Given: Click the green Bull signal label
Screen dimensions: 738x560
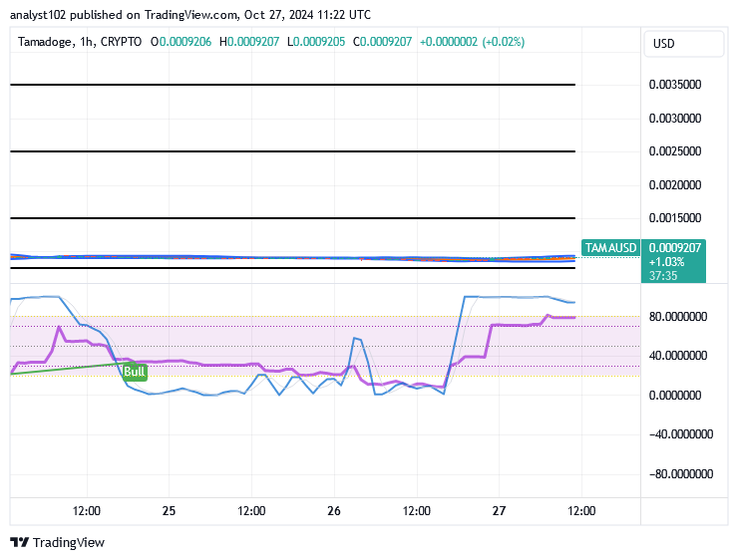Looking at the screenshot, I should 135,373.
